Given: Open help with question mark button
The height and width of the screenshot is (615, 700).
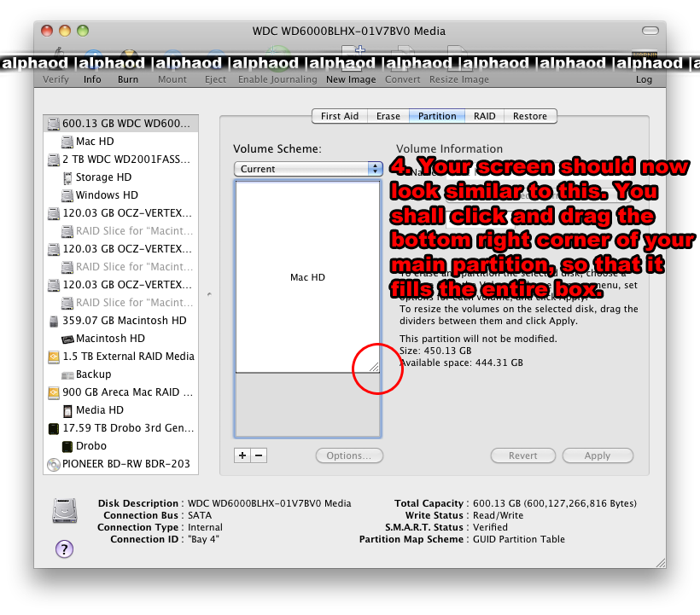Looking at the screenshot, I should pyautogui.click(x=64, y=549).
